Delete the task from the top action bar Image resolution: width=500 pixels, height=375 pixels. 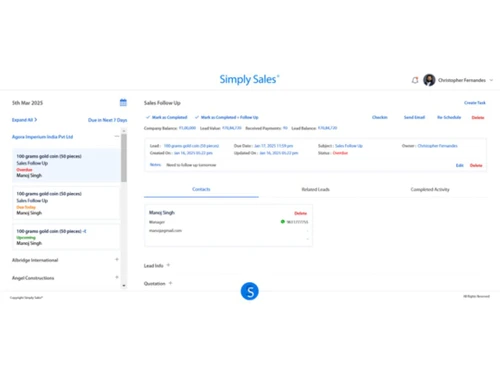point(478,118)
